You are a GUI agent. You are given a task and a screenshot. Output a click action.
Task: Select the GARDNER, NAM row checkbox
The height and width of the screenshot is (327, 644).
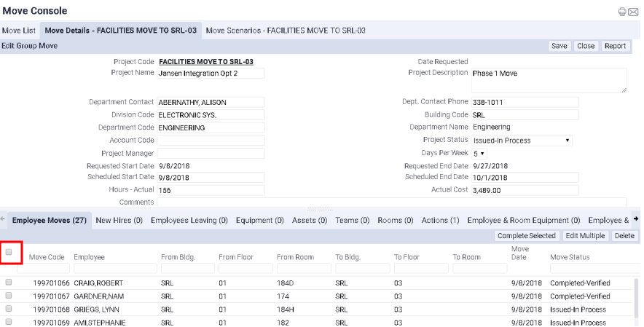coord(9,296)
